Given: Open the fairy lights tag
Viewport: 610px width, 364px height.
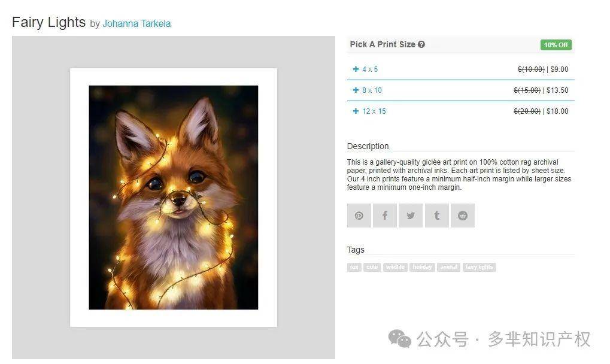Looking at the screenshot, I should click(479, 267).
